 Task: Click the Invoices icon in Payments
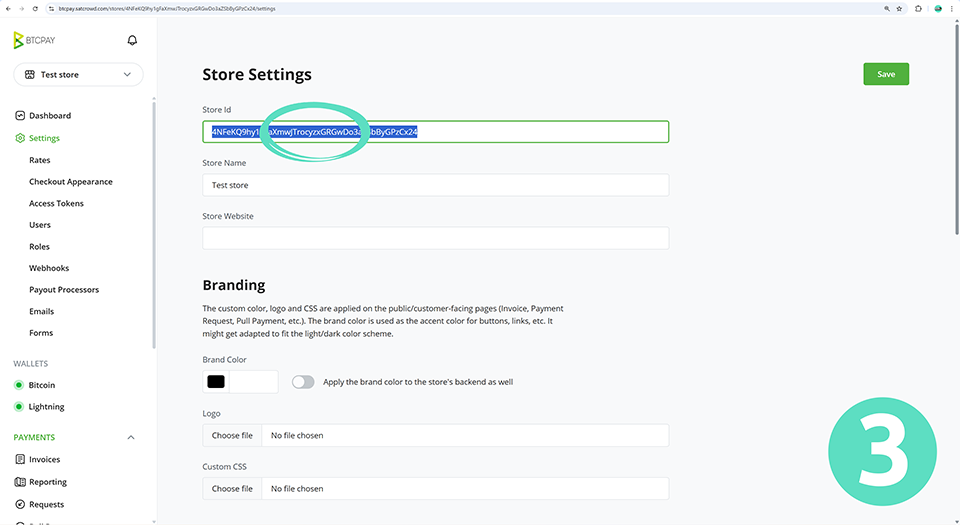(20, 460)
